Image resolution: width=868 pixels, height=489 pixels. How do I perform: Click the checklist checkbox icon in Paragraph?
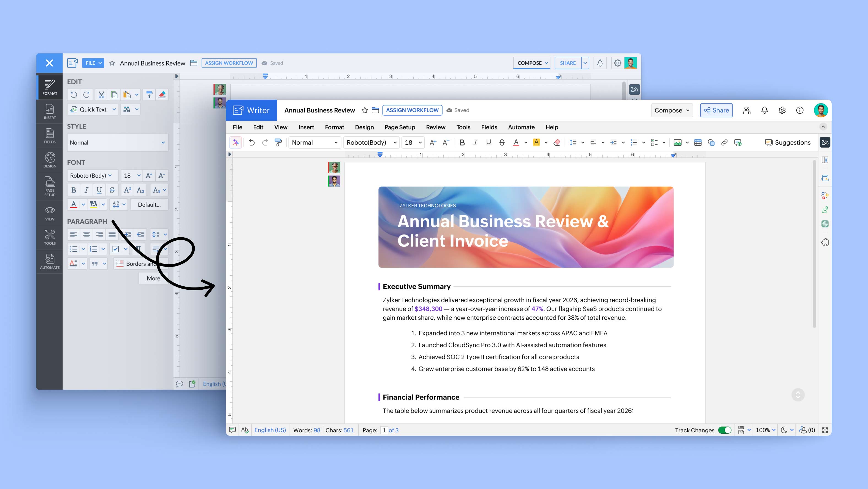point(116,249)
